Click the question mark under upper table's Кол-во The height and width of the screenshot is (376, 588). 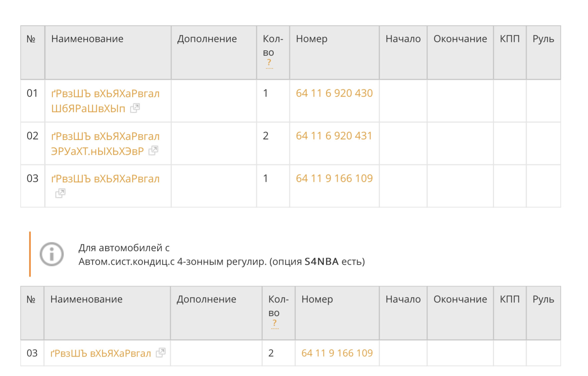point(269,62)
